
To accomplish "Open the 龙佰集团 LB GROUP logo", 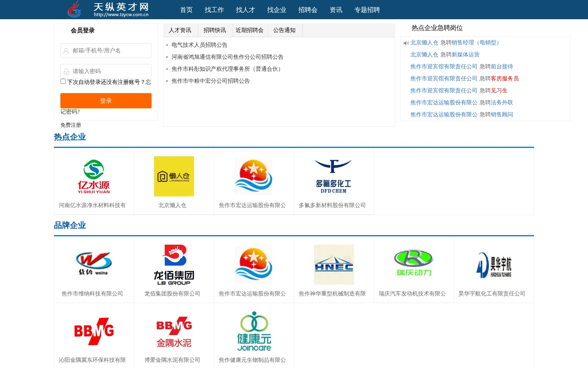I will (x=174, y=265).
